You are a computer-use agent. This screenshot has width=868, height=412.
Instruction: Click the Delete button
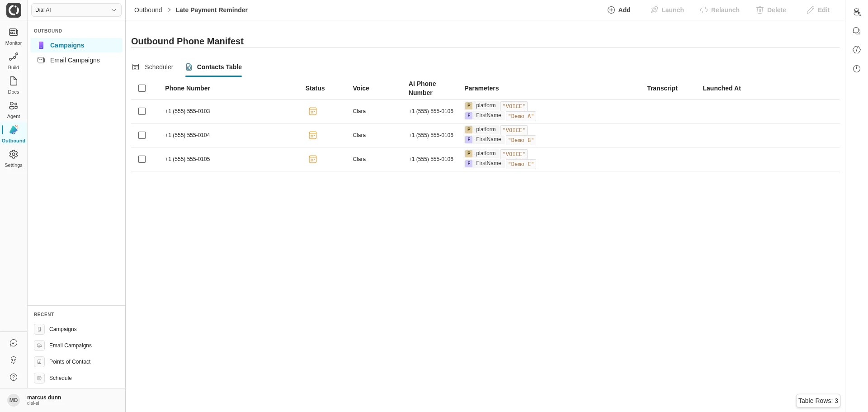click(x=771, y=10)
